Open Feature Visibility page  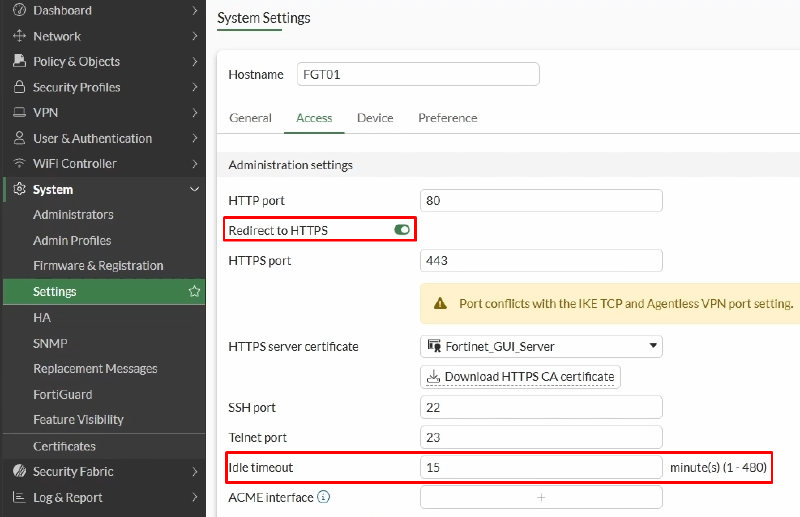click(79, 420)
